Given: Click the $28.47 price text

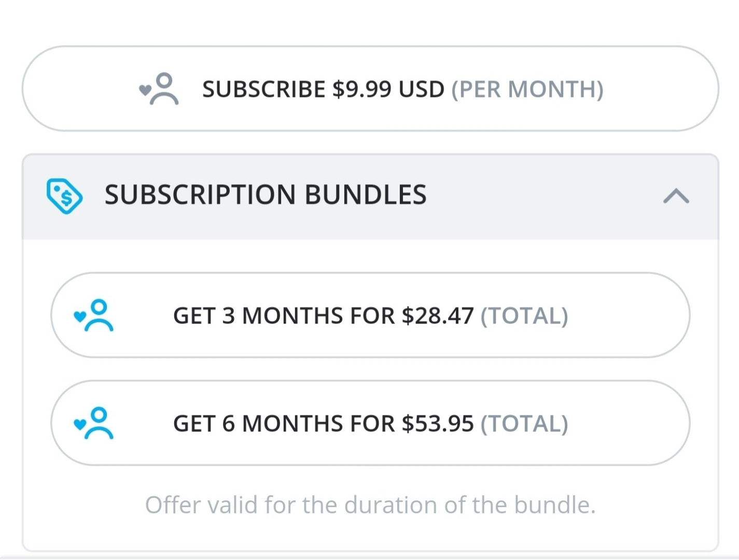Looking at the screenshot, I should [x=438, y=316].
